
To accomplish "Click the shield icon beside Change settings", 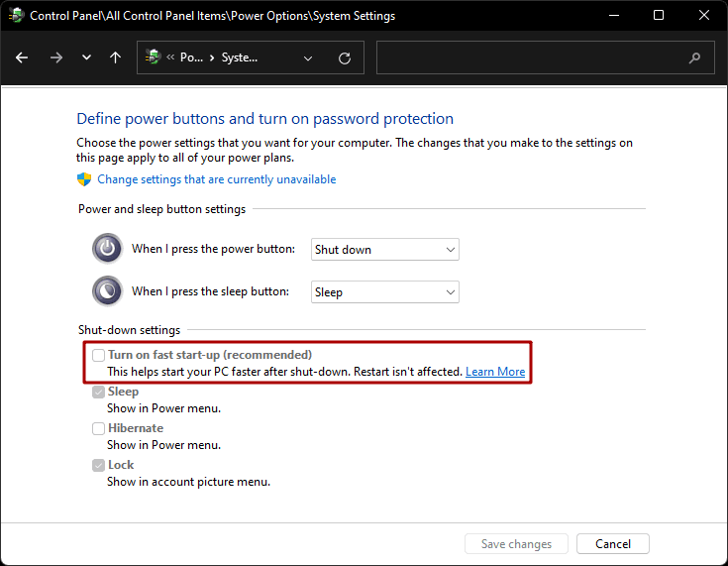I will 84,179.
